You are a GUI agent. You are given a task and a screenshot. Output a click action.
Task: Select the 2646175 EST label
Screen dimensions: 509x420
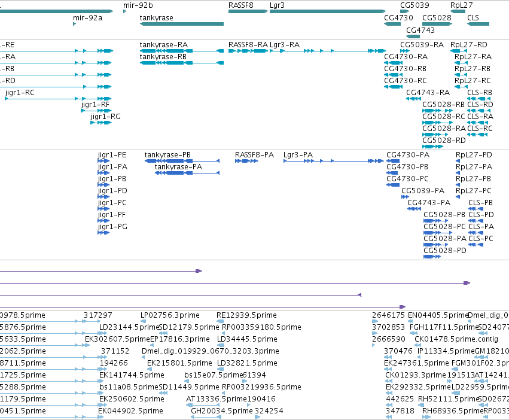click(388, 315)
